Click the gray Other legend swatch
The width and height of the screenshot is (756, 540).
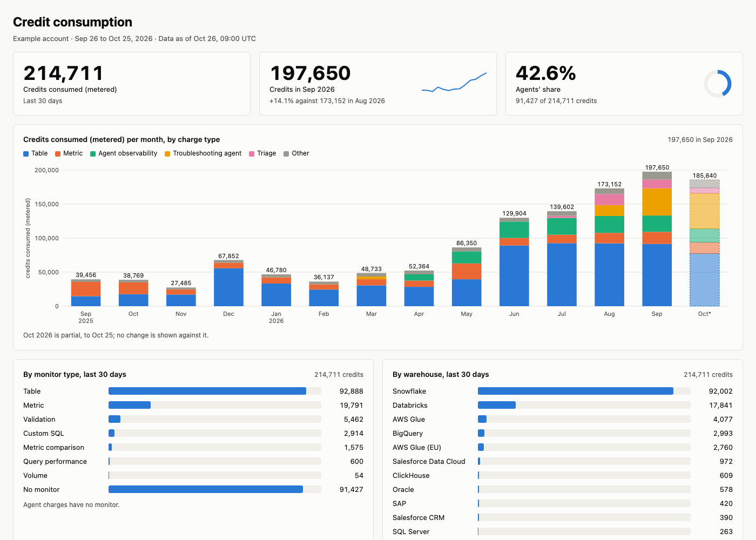click(286, 154)
